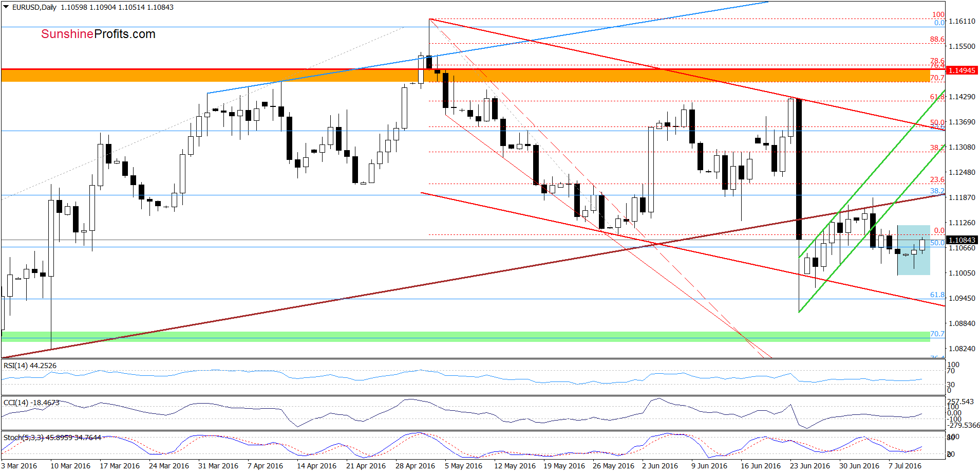This screenshot has width=980, height=473.
Task: Click the 1.08840 price axis label
Action: pyautogui.click(x=962, y=323)
